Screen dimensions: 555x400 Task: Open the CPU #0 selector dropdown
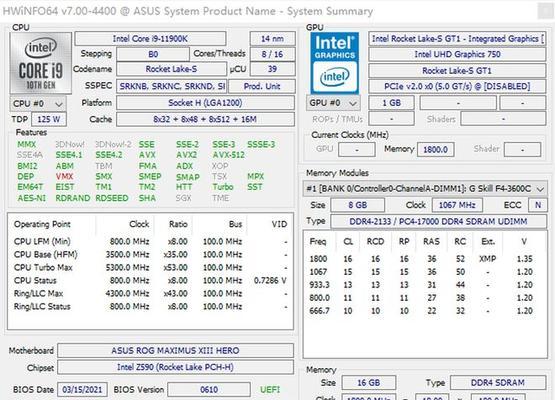coord(38,104)
